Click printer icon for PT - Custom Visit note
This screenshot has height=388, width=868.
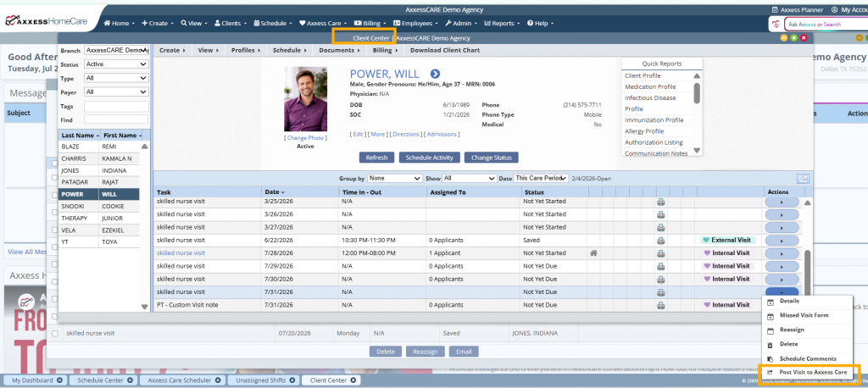(660, 305)
